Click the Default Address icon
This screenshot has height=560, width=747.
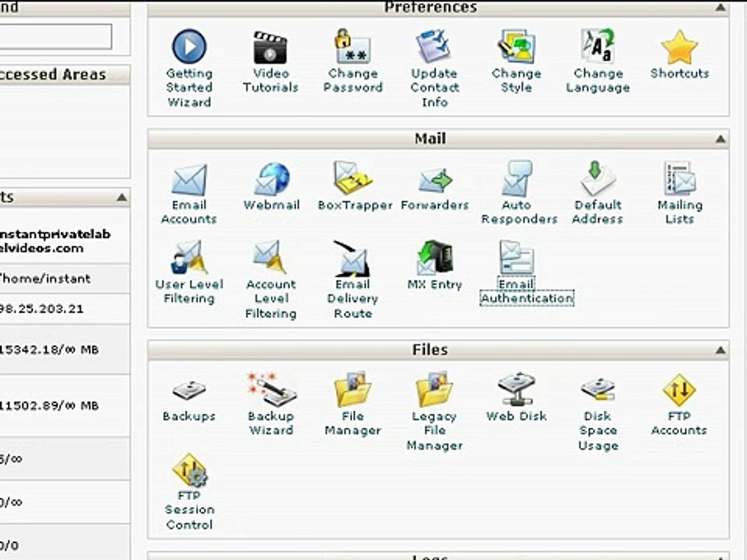tap(598, 178)
